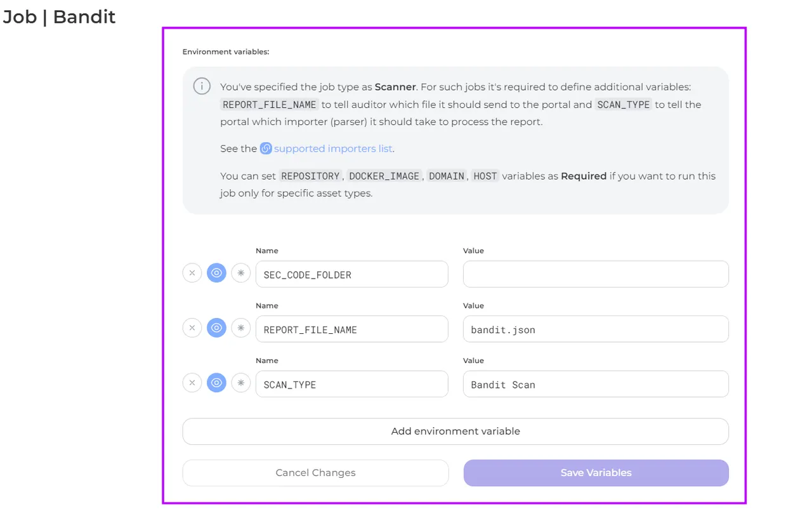Click the bandit.json value field
Image resolution: width=812 pixels, height=523 pixels.
(x=596, y=329)
